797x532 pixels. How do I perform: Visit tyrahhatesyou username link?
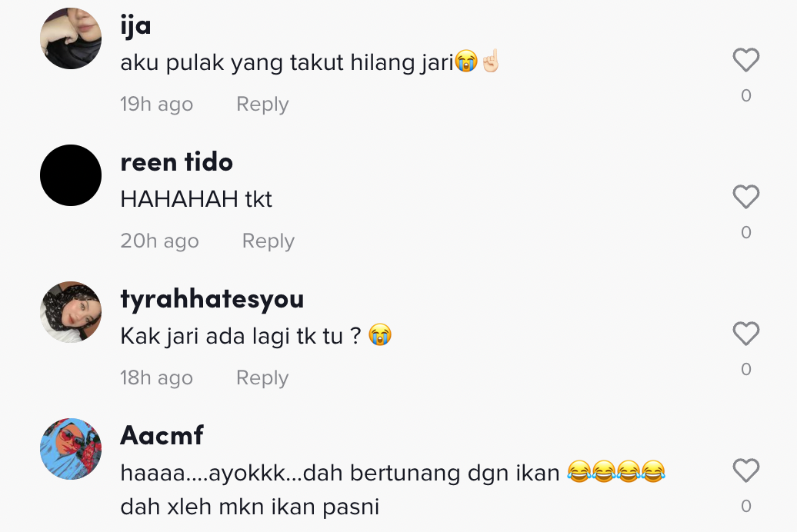click(x=212, y=299)
